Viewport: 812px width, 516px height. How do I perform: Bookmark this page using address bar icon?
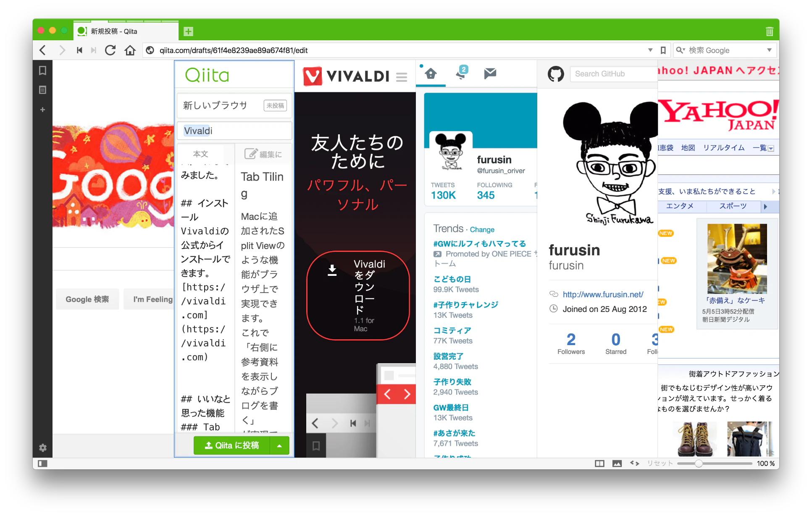(663, 50)
